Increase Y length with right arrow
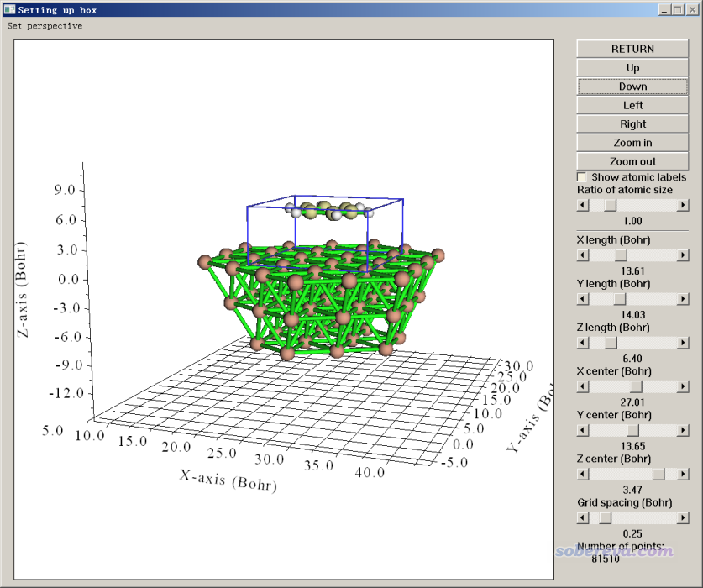 tap(683, 299)
